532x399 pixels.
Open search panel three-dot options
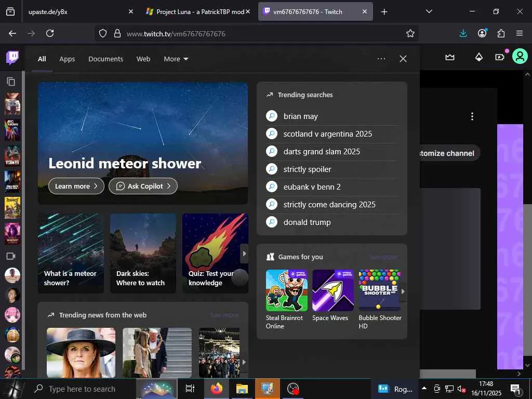[381, 59]
